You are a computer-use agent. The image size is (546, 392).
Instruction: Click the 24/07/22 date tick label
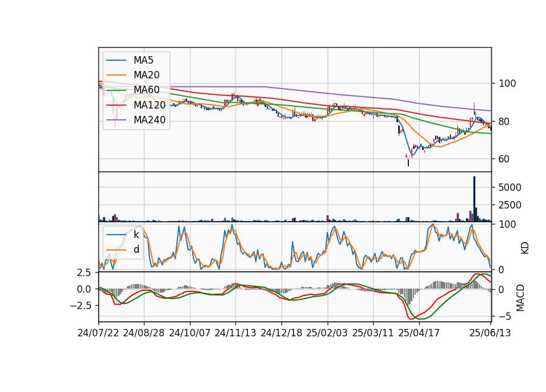point(98,333)
